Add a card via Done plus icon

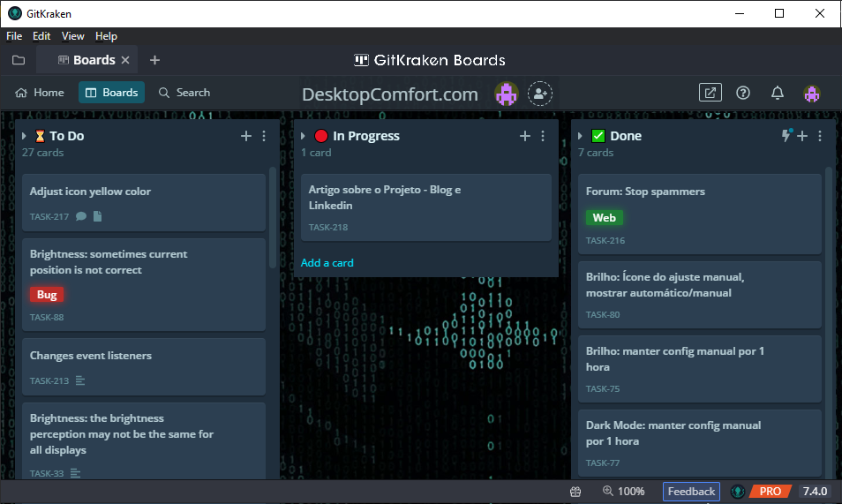[x=802, y=136]
